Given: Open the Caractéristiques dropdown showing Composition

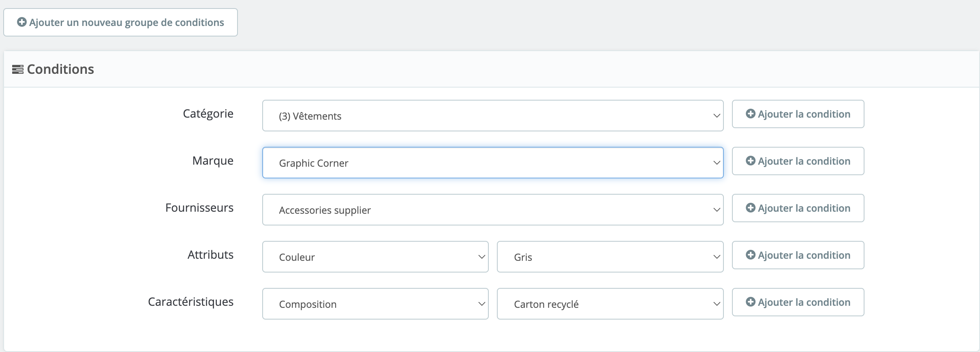Looking at the screenshot, I should [x=375, y=304].
